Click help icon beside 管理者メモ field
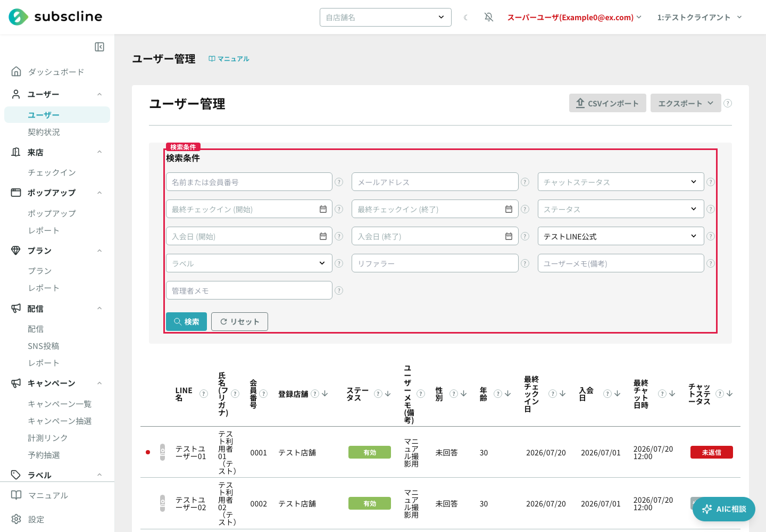 [x=339, y=290]
